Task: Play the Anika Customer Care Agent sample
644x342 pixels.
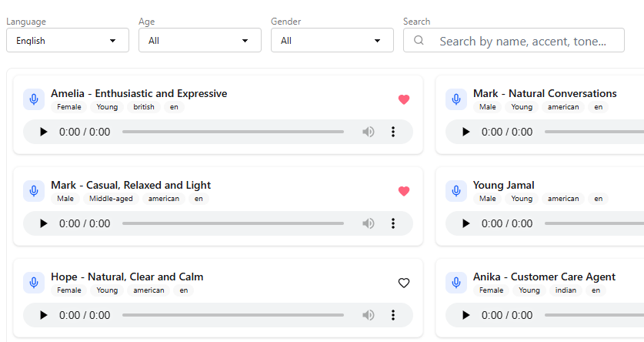Action: click(x=465, y=315)
